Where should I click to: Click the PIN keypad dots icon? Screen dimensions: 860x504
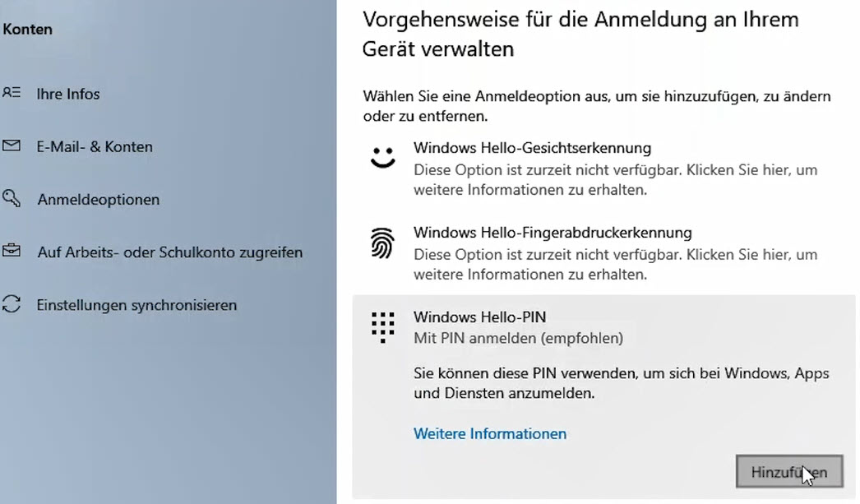(x=382, y=327)
